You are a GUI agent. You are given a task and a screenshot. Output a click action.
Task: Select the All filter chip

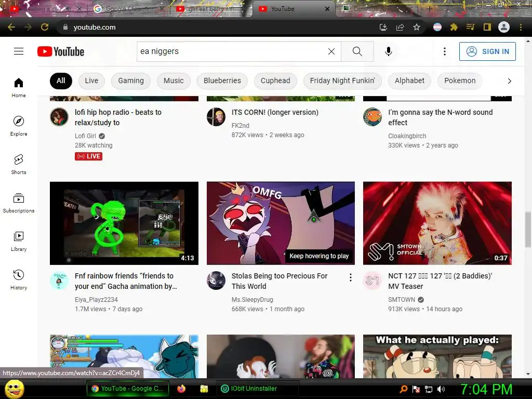tap(61, 81)
